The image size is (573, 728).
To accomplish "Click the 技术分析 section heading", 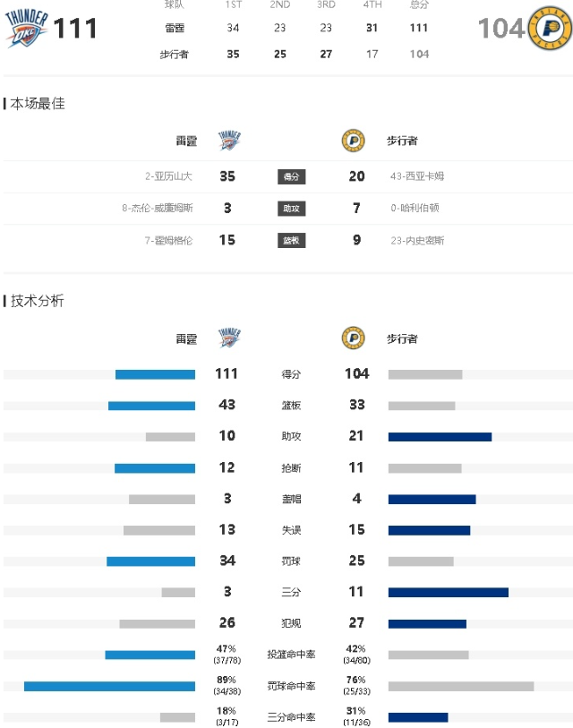I will click(37, 301).
